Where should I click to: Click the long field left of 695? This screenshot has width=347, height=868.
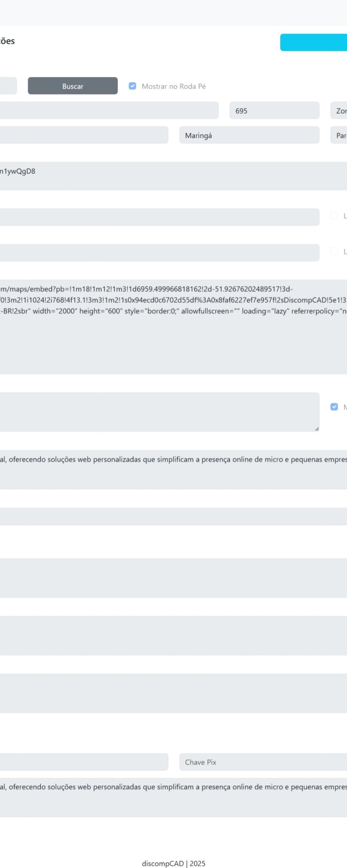click(x=108, y=110)
